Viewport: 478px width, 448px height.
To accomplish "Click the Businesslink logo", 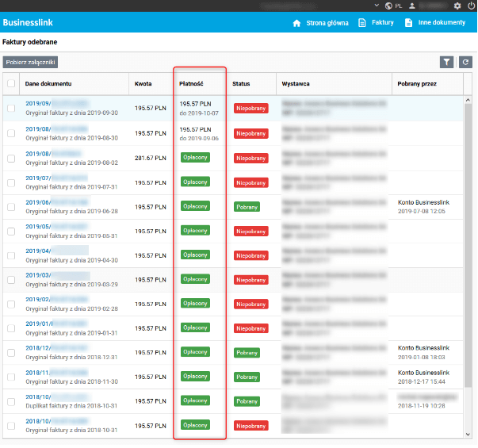I will pos(28,22).
